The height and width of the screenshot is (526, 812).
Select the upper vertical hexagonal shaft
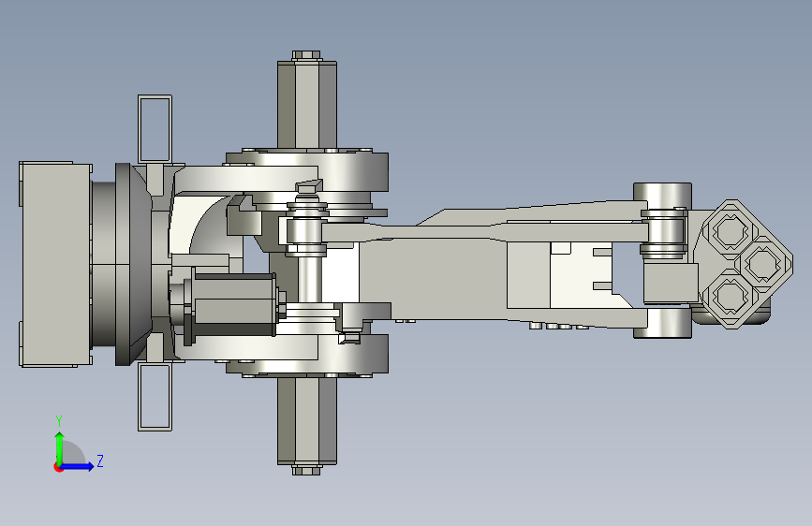tap(307, 105)
